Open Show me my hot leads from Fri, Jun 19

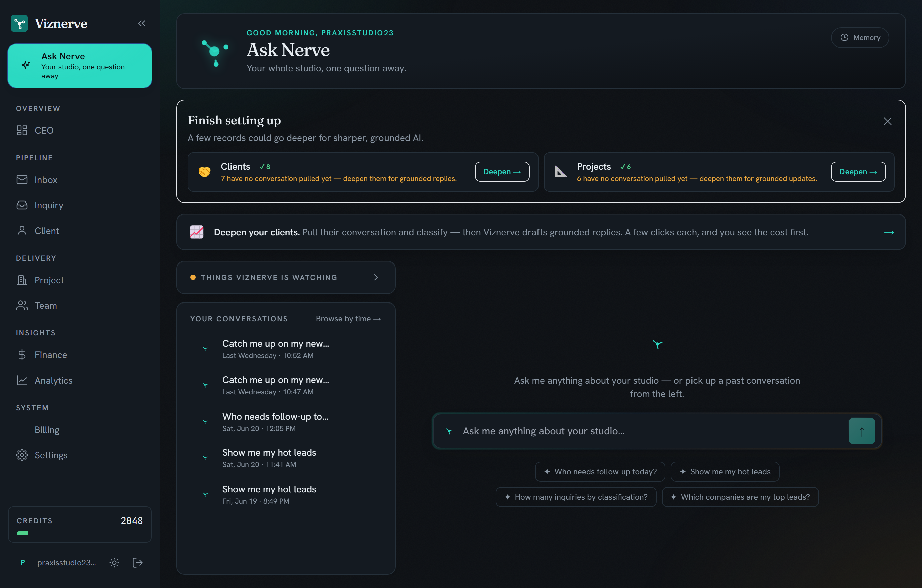[x=286, y=494]
